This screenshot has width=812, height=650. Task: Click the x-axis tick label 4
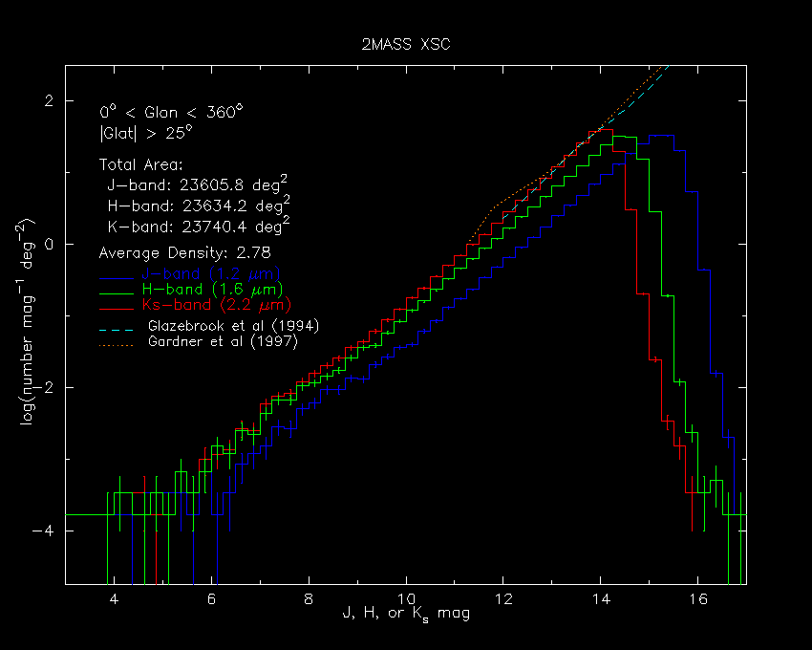click(x=114, y=596)
